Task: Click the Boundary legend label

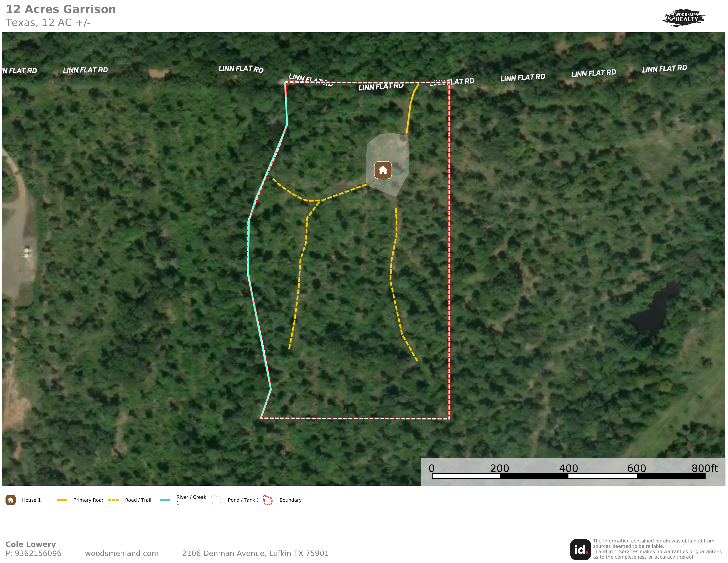Action: 290,500
